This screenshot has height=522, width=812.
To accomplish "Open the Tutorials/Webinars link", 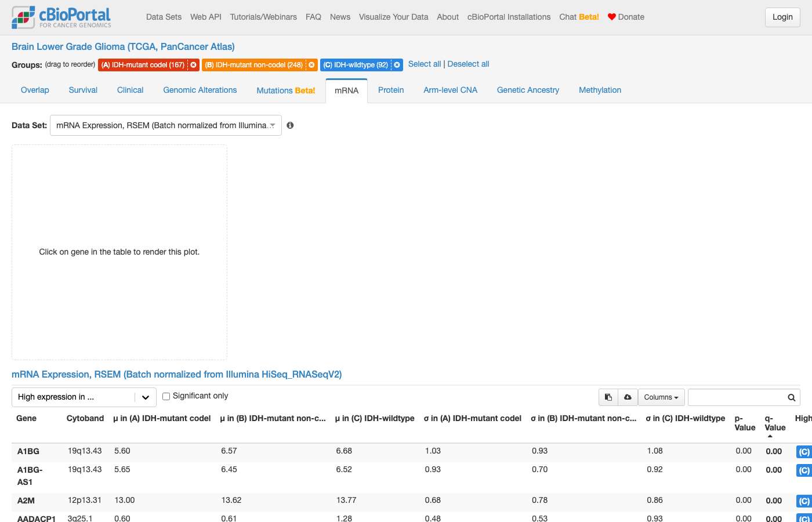I will pos(263,17).
